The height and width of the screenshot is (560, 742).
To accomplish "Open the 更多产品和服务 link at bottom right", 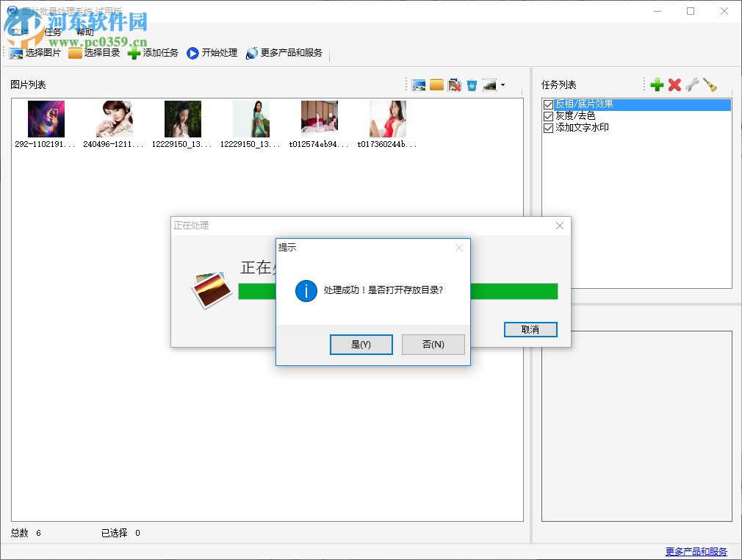I will pyautogui.click(x=695, y=551).
